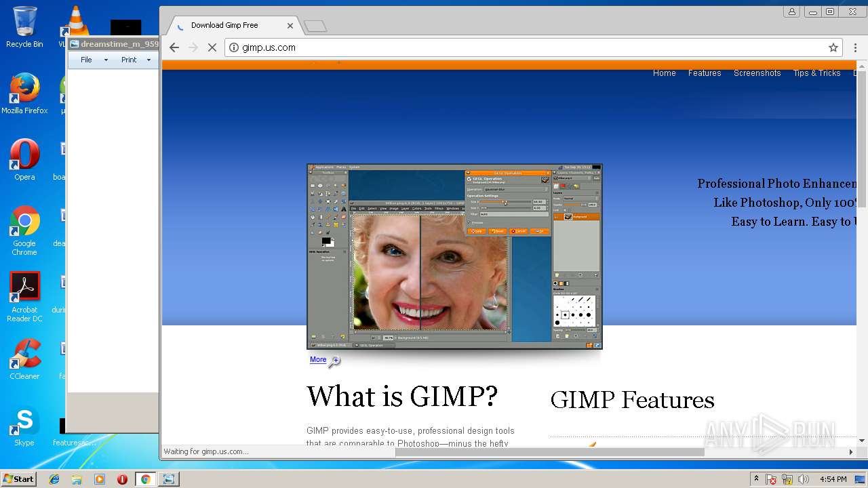Screen dimensions: 868x488
Task: Switch to photo viewer in taskbar
Action: point(169,479)
